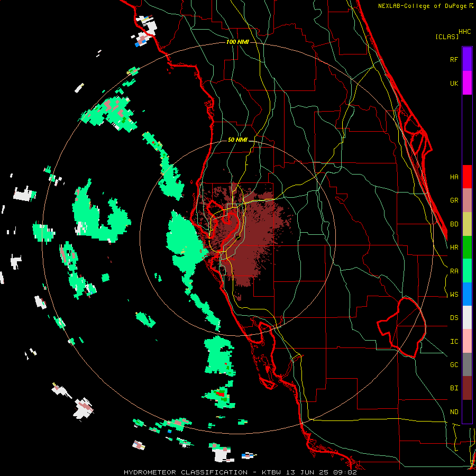Click the "IC" legend label
This screenshot has width=476, height=476.
(x=454, y=342)
